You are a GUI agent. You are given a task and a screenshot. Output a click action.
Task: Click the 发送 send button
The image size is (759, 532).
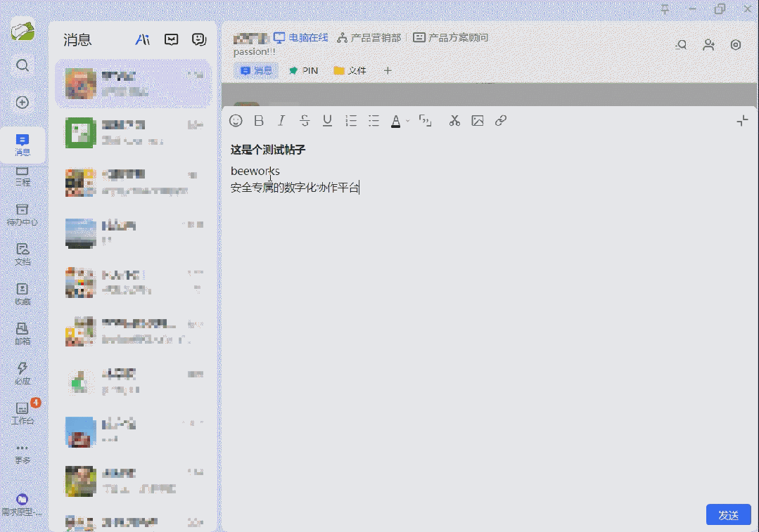[728, 514]
